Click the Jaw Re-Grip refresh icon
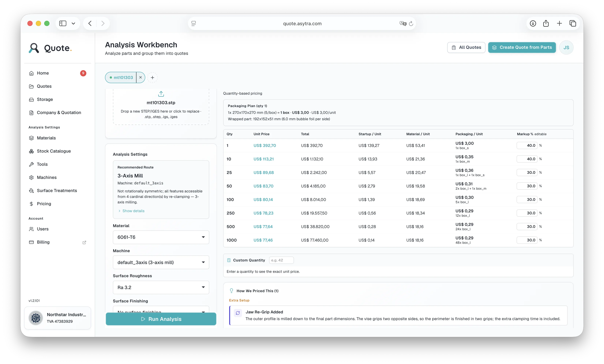The width and height of the screenshot is (604, 364). pyautogui.click(x=238, y=313)
